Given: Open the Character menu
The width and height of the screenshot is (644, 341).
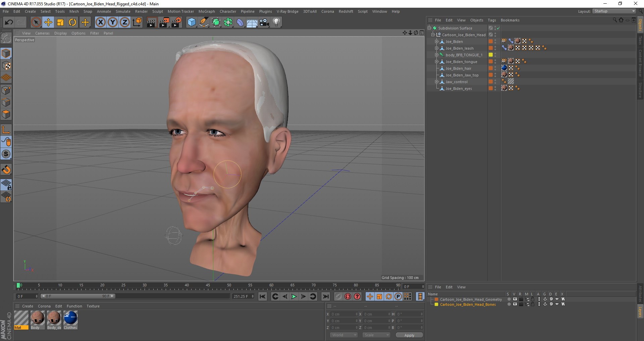Looking at the screenshot, I should tap(228, 11).
